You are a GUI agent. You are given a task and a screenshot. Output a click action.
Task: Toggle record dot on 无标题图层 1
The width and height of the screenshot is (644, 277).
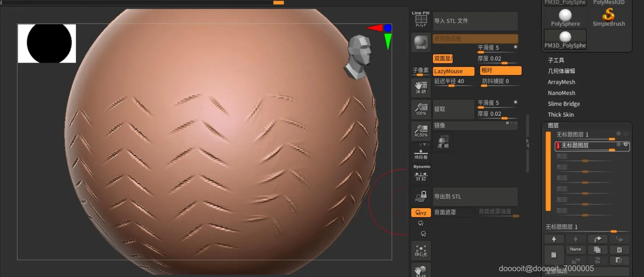tap(619, 134)
